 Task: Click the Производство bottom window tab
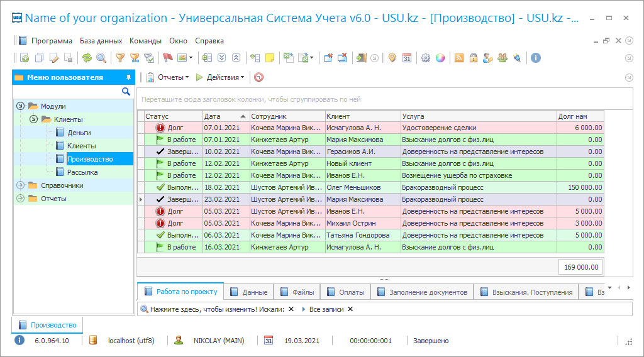(47, 324)
